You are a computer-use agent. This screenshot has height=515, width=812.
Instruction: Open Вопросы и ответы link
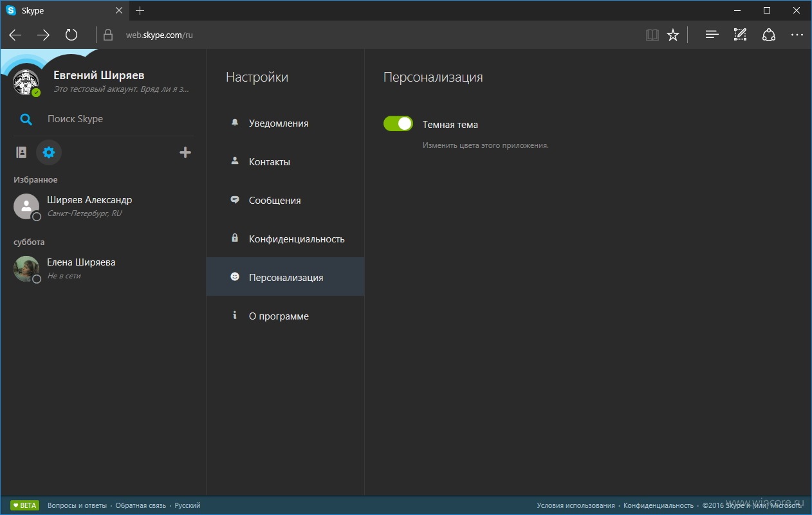(x=77, y=505)
